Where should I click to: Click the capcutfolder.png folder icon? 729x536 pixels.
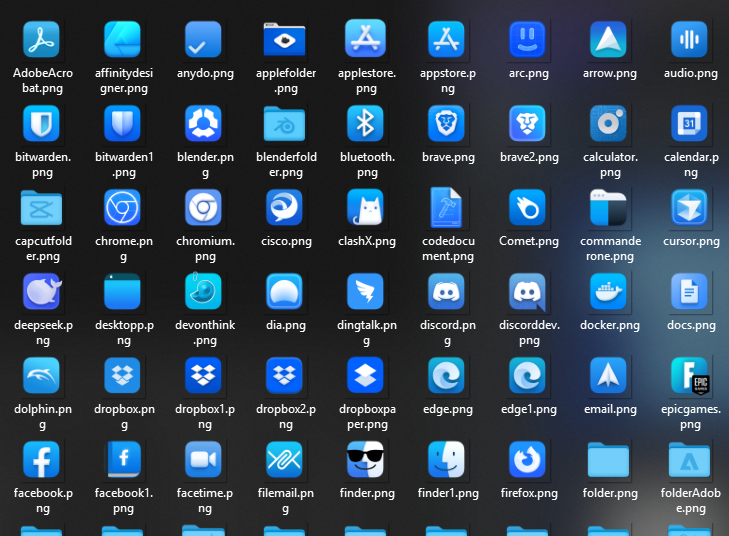click(x=41, y=208)
